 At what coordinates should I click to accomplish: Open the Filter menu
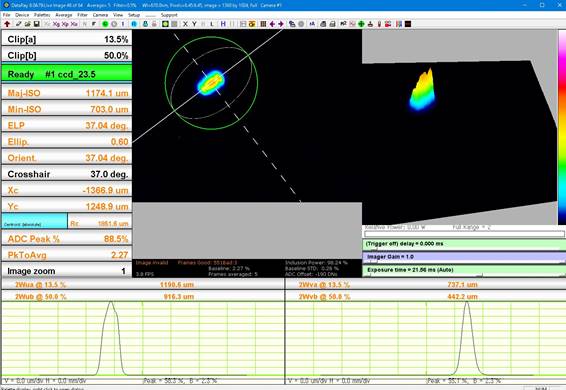82,15
